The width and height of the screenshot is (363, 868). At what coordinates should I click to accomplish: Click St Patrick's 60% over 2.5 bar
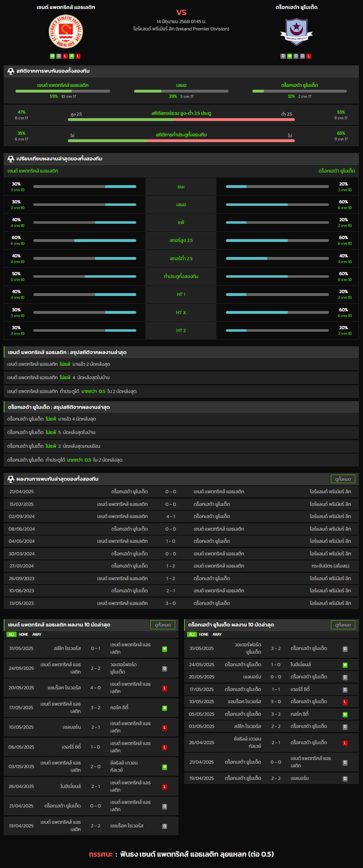85,241
